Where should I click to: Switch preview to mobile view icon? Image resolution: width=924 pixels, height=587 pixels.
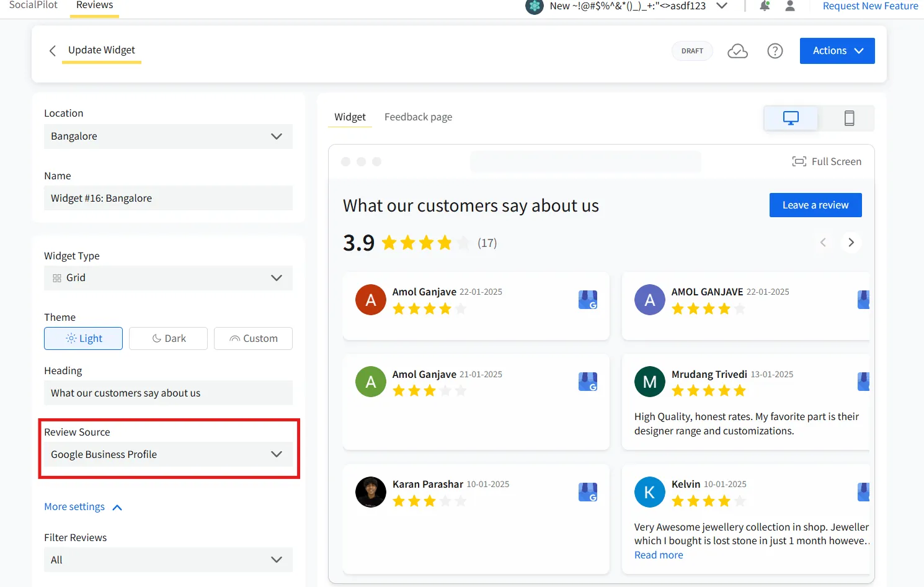[x=848, y=117]
